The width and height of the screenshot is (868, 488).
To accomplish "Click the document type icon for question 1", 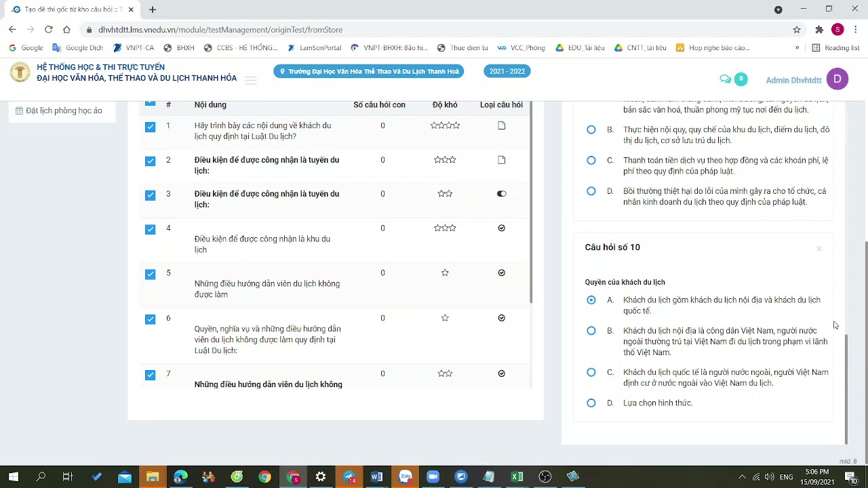I will [x=502, y=125].
